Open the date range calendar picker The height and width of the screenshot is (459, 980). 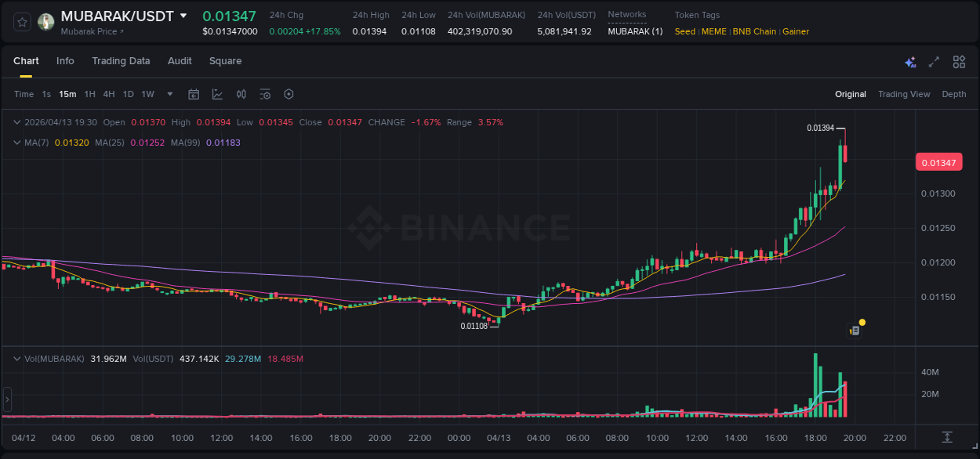pyautogui.click(x=194, y=93)
